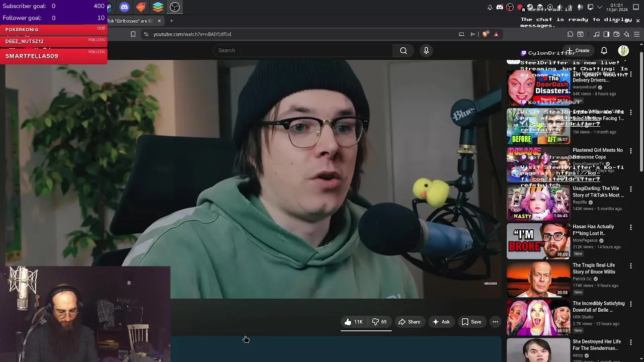Open OBS Studio from the taskbar
The height and width of the screenshot is (362, 644).
click(x=175, y=7)
